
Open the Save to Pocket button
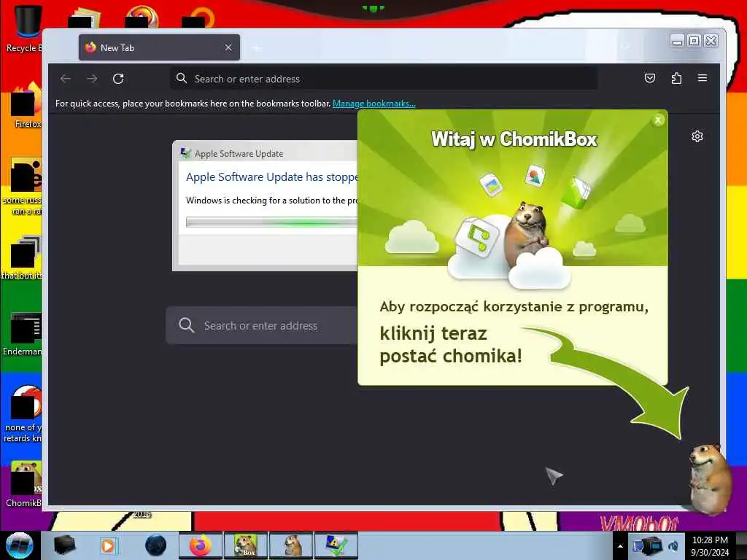(650, 78)
